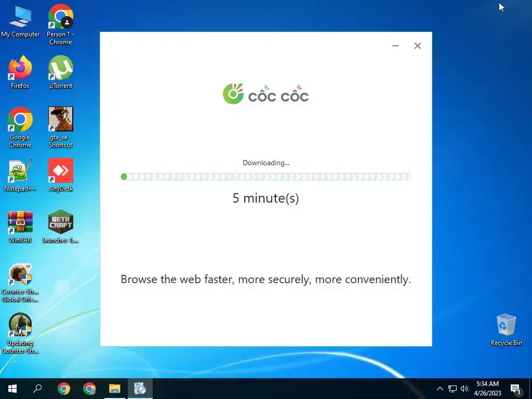Select the µTorrent desktop shortcut
Image resolution: width=532 pixels, height=399 pixels.
click(60, 72)
